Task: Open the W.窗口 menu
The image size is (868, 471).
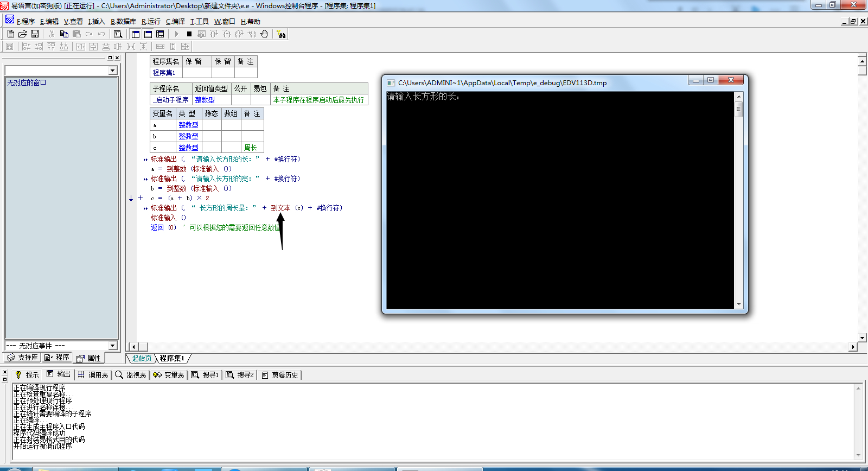Action: coord(225,22)
